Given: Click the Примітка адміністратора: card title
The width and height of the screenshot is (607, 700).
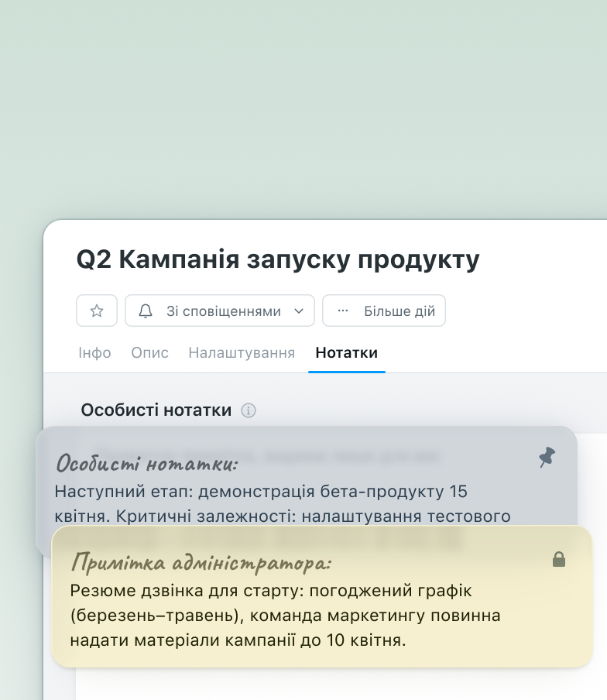Looking at the screenshot, I should [201, 561].
